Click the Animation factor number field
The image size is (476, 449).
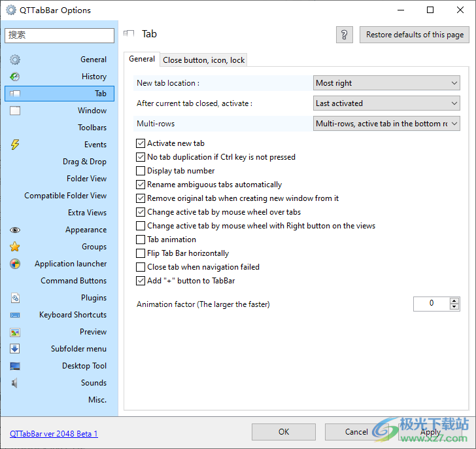tap(432, 304)
